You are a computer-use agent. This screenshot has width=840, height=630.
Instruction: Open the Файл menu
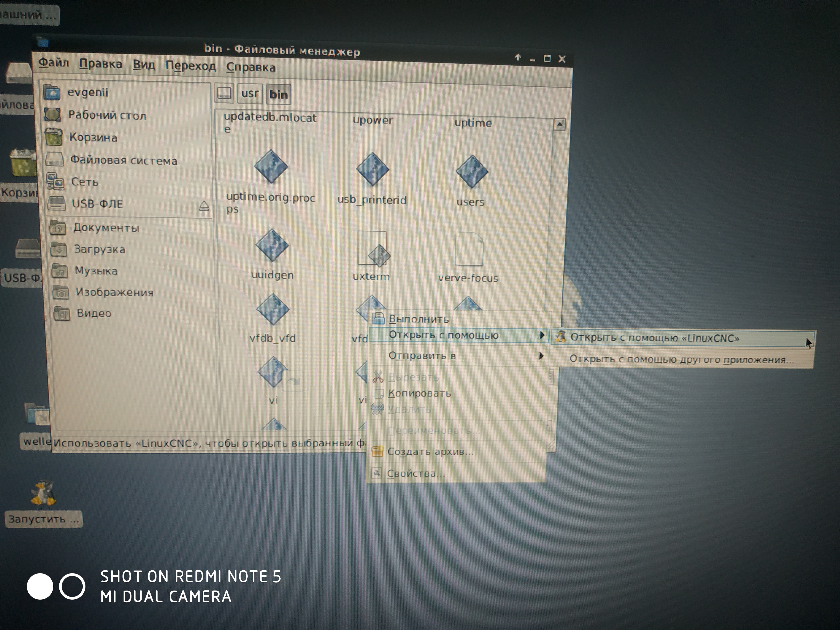pos(54,63)
